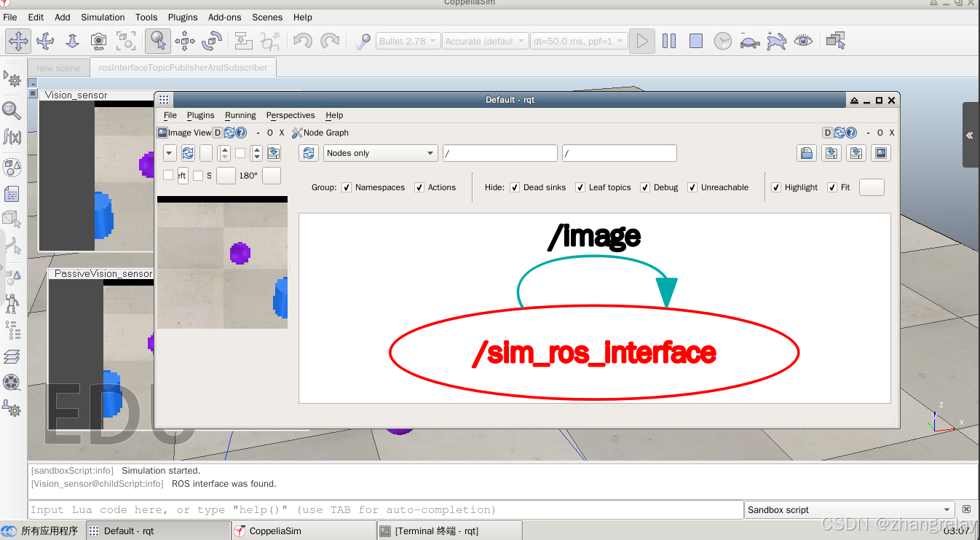Toggle visualization eye icon
This screenshot has height=540, width=980.
click(x=803, y=41)
